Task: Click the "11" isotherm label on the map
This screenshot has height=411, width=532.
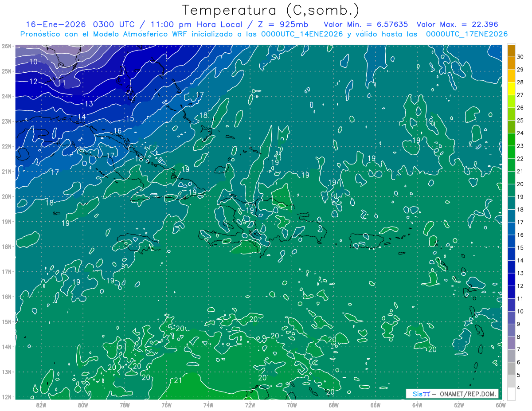Action: [62, 82]
